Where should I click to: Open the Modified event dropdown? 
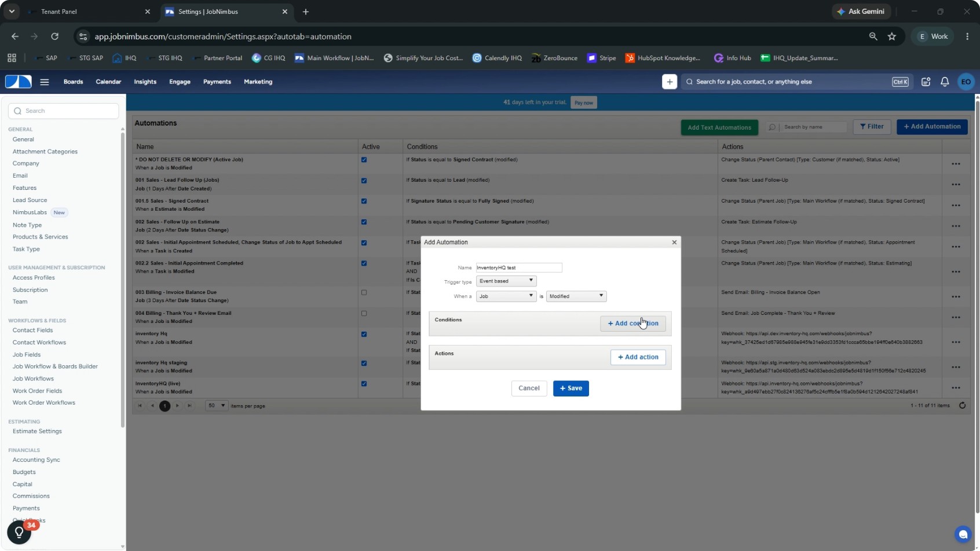576,296
